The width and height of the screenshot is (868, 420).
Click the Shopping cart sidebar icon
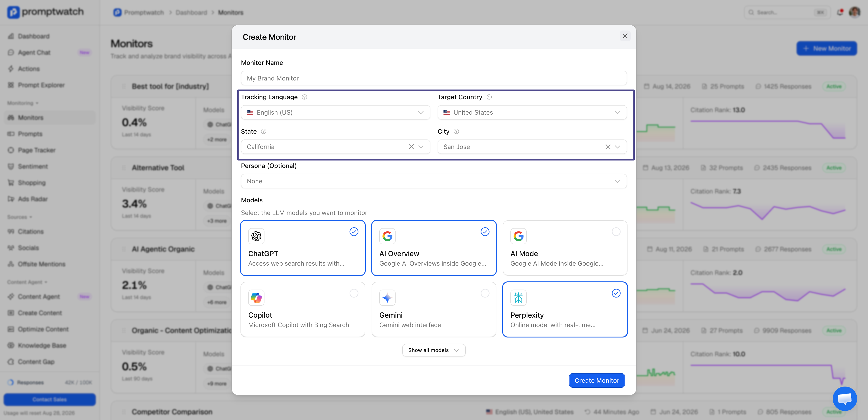click(11, 183)
